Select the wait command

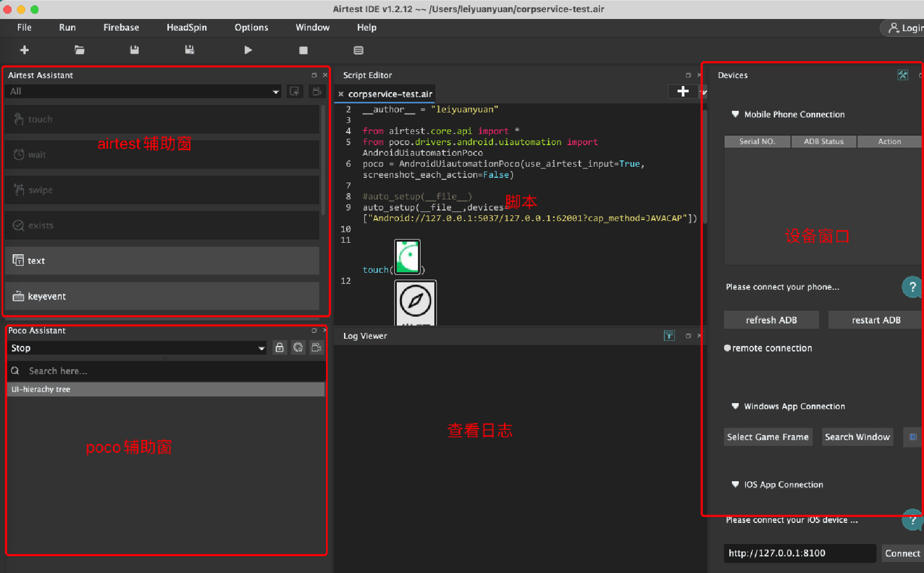[162, 155]
